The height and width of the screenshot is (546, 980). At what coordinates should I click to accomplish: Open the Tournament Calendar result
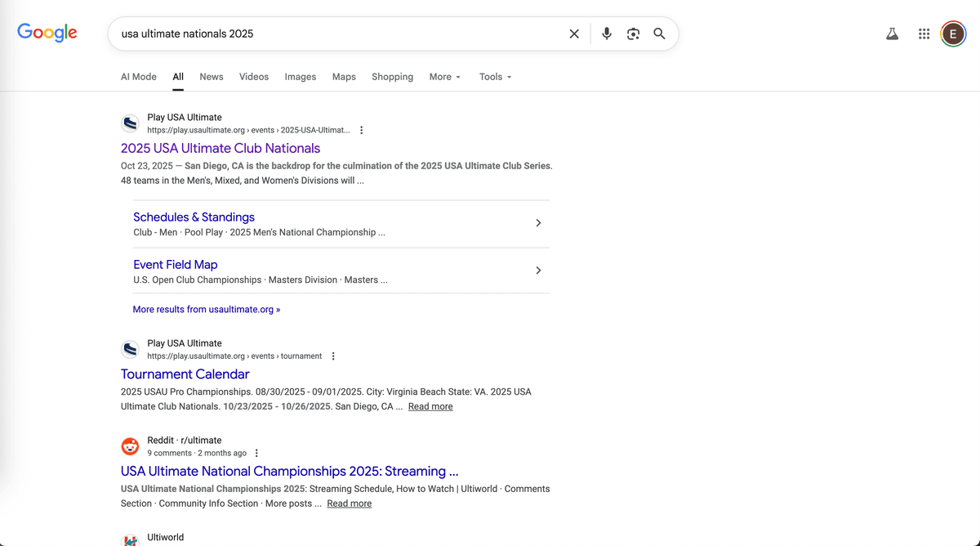pos(185,374)
